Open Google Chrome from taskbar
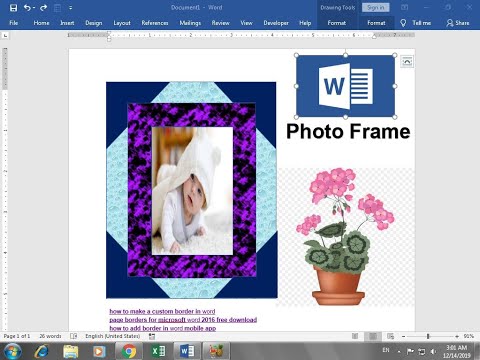Viewport: 480px width, 360px height. tap(129, 351)
